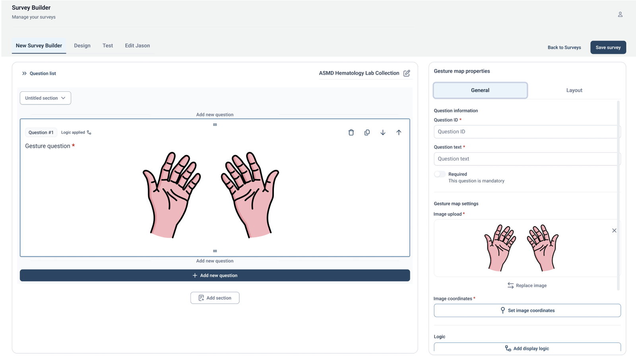Click the logic applied branch icon
The image size is (636, 364).
click(x=89, y=132)
